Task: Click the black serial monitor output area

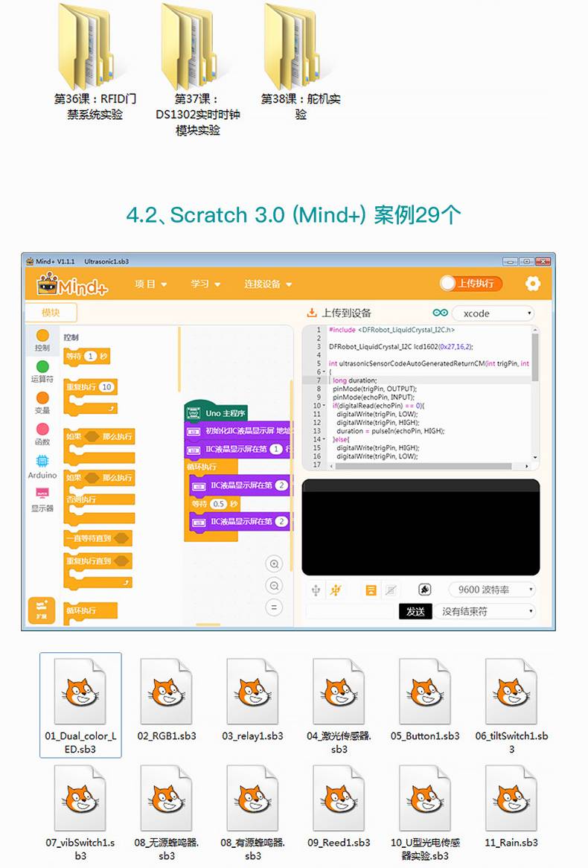Action: tap(421, 528)
